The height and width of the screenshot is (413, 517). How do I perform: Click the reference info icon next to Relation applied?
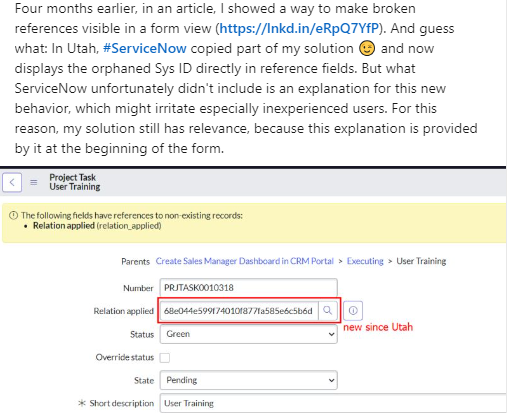353,311
